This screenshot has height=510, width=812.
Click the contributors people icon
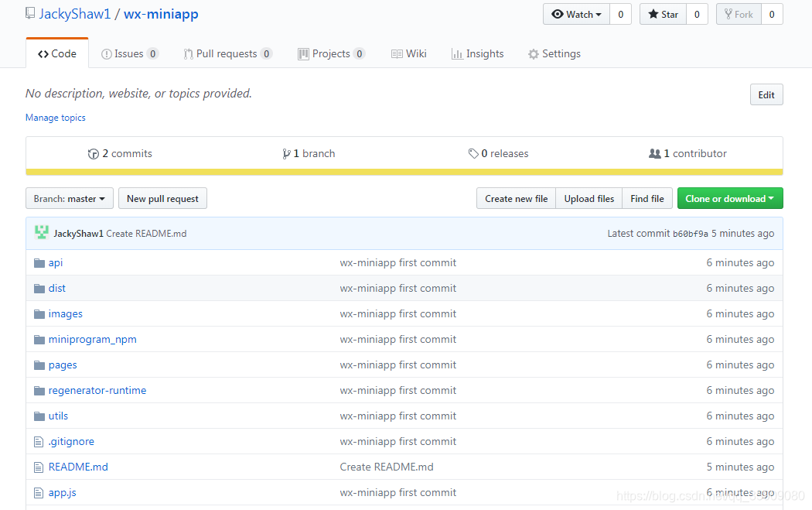click(x=654, y=153)
